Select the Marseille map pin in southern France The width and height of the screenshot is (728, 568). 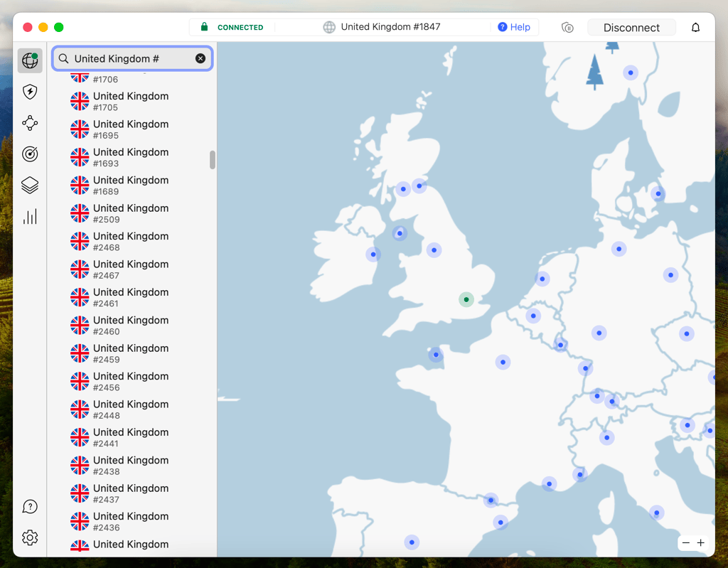click(550, 484)
